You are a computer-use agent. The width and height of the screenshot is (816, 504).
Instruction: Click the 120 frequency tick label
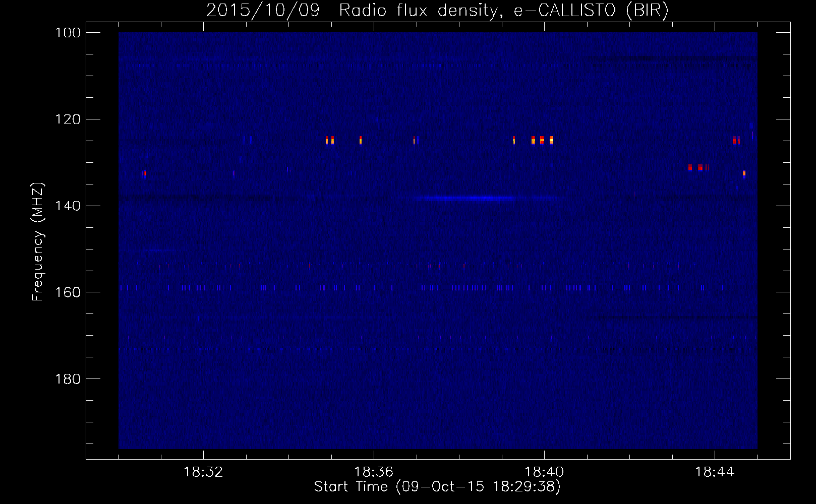[x=68, y=119]
